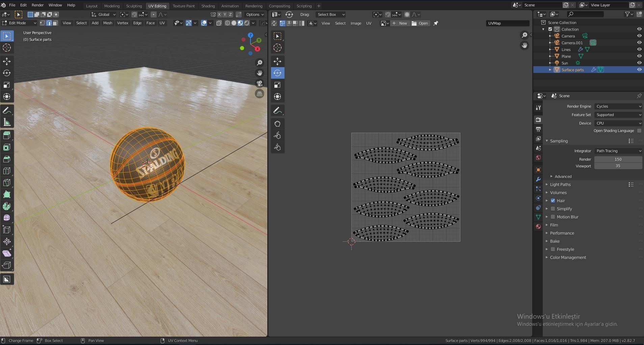The width and height of the screenshot is (644, 345).
Task: Click the Open image button
Action: pos(420,23)
